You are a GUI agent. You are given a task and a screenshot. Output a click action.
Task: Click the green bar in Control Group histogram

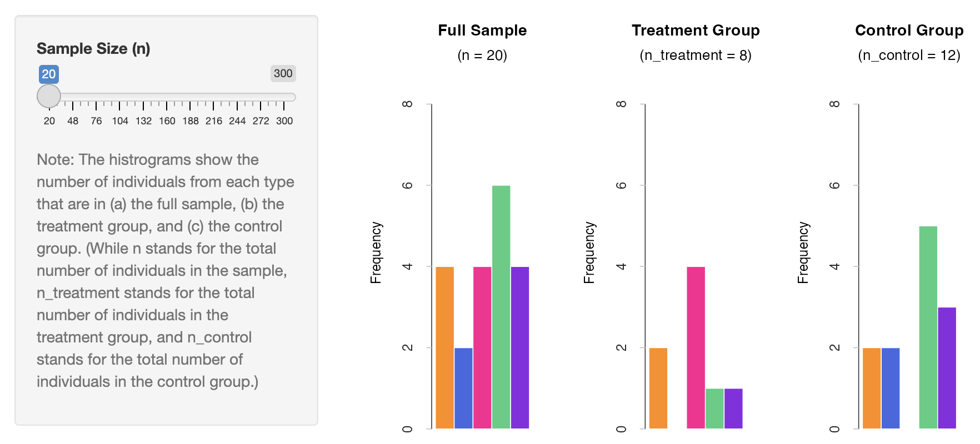[x=928, y=327]
